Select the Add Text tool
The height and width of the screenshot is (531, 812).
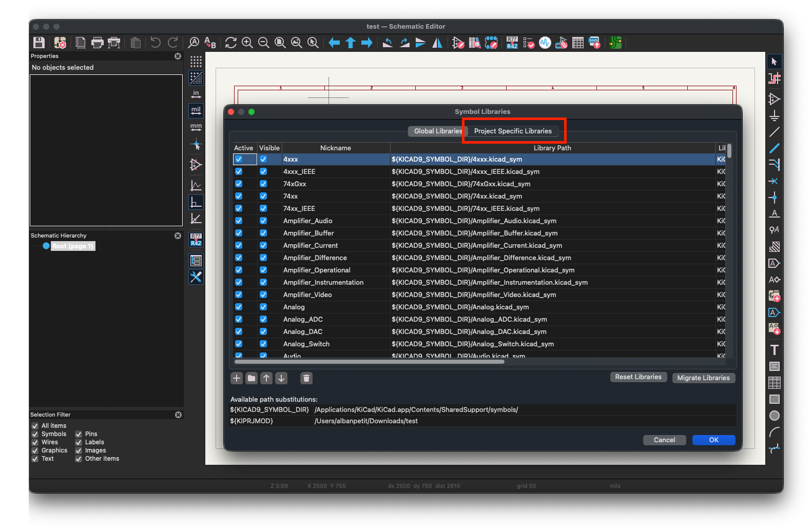(x=774, y=350)
